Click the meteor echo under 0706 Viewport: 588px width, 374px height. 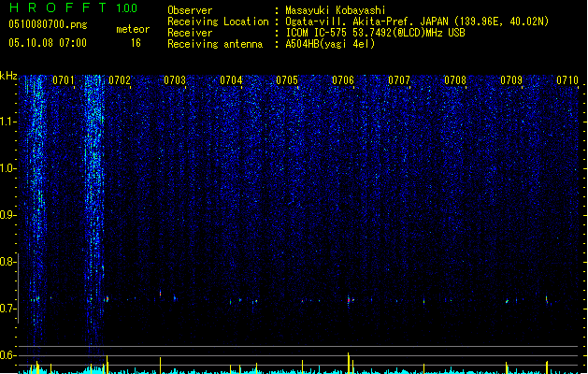pos(349,300)
